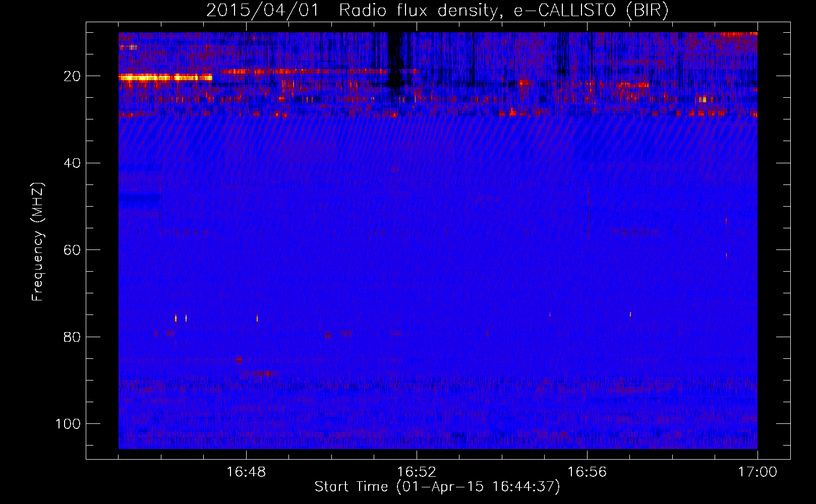The width and height of the screenshot is (816, 504).
Task: Click the '17:00' time tick label
Action: [x=757, y=472]
